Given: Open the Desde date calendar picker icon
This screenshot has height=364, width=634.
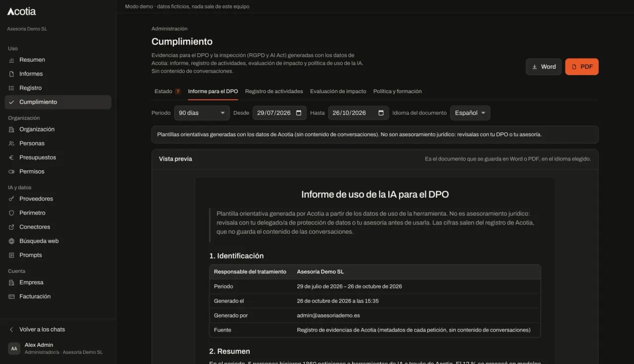Looking at the screenshot, I should (x=299, y=113).
